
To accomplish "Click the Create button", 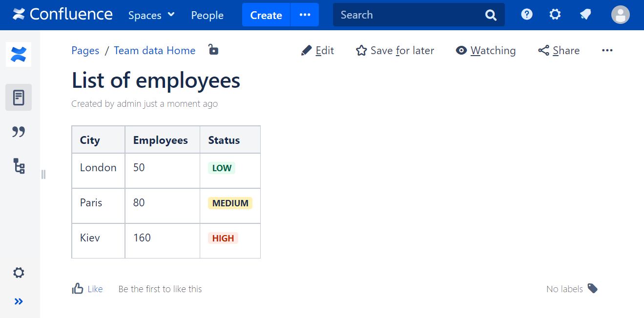I will tap(266, 15).
